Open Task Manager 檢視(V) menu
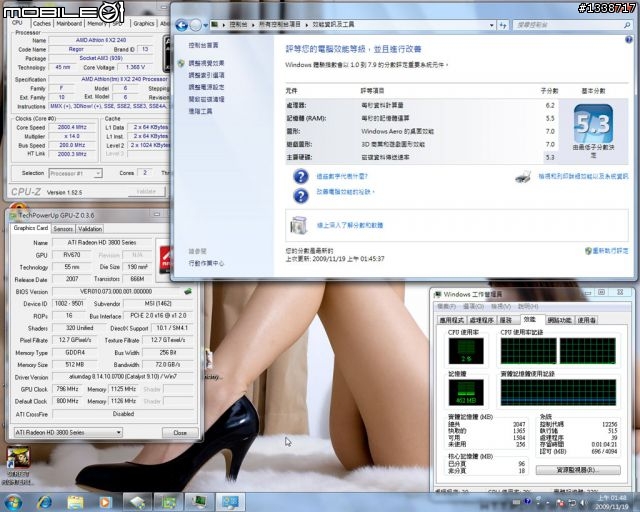 501,306
